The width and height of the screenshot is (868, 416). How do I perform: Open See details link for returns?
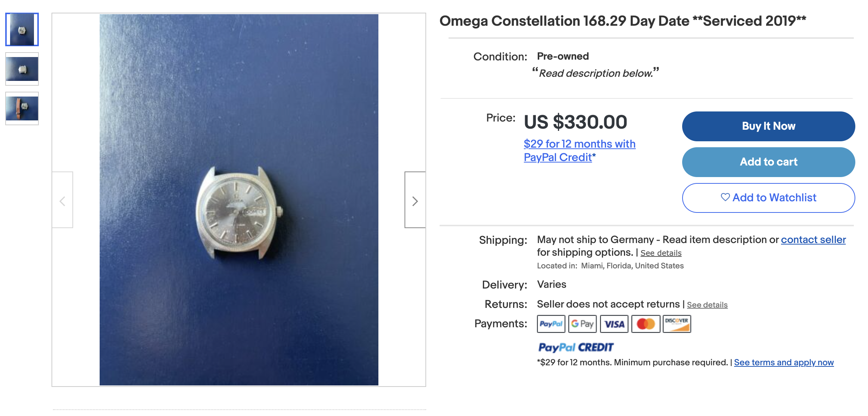point(707,305)
